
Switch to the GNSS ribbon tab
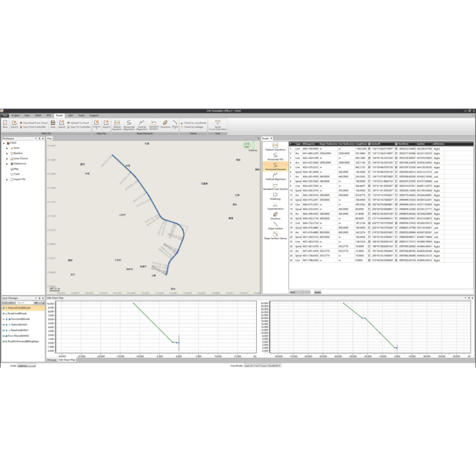tap(38, 115)
